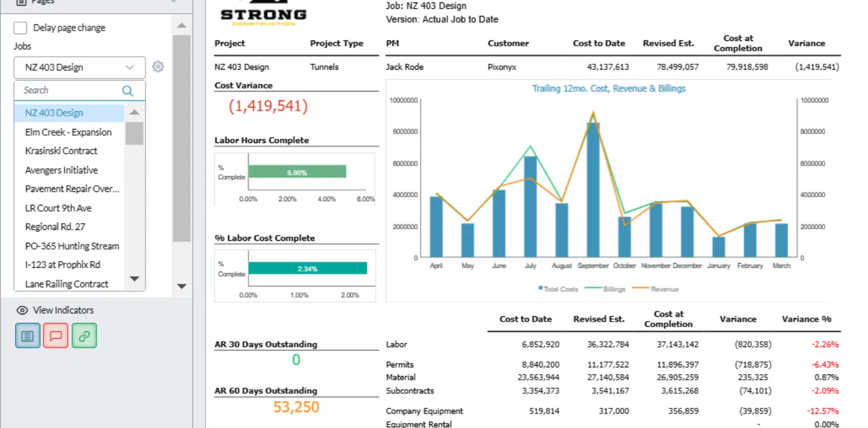Click the jobs list scrollbar thumb
Screen dimensions: 868x428
point(134,133)
